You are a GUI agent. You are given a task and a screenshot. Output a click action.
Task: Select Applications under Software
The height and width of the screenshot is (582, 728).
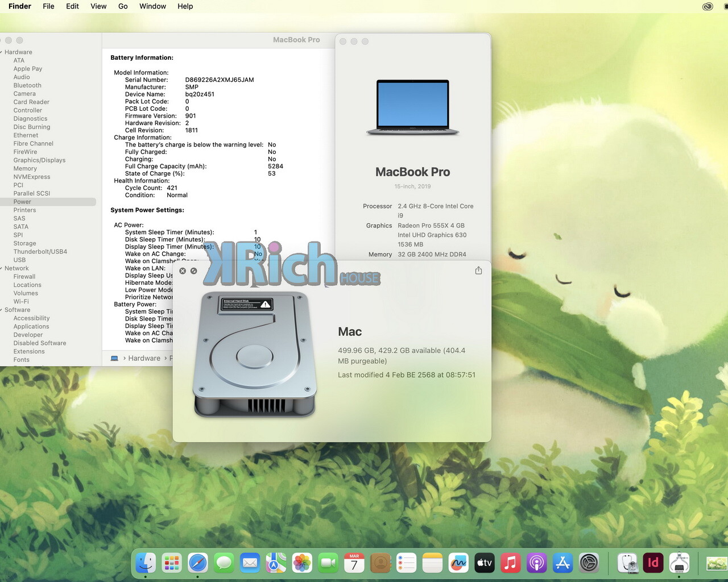tap(31, 327)
